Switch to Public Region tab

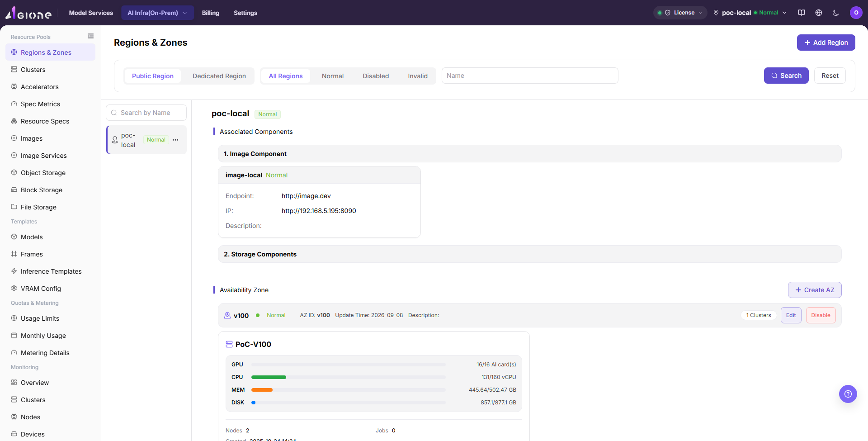pos(153,76)
